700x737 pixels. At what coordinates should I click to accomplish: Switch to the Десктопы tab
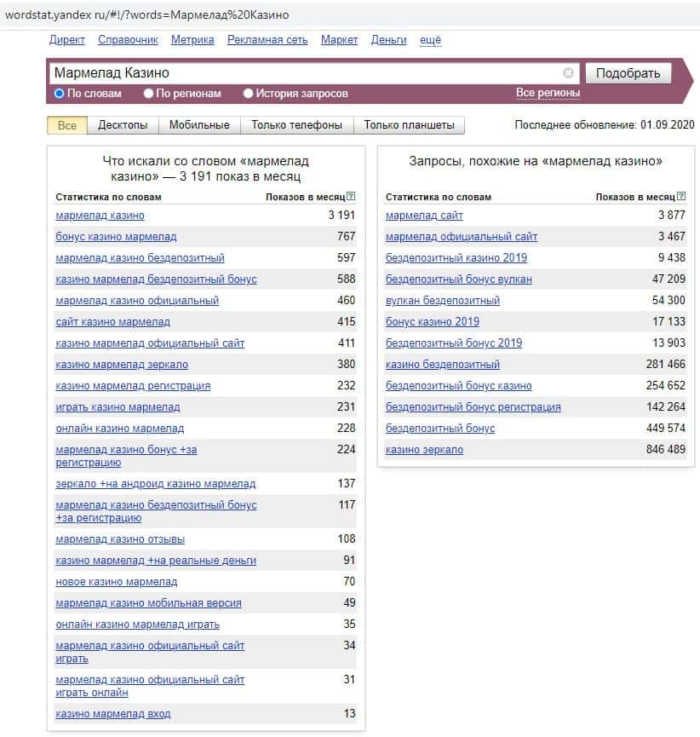[123, 125]
